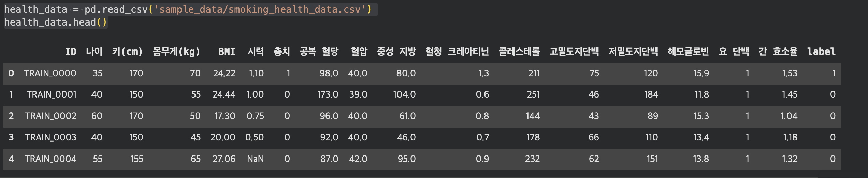Select the label column header

point(821,51)
